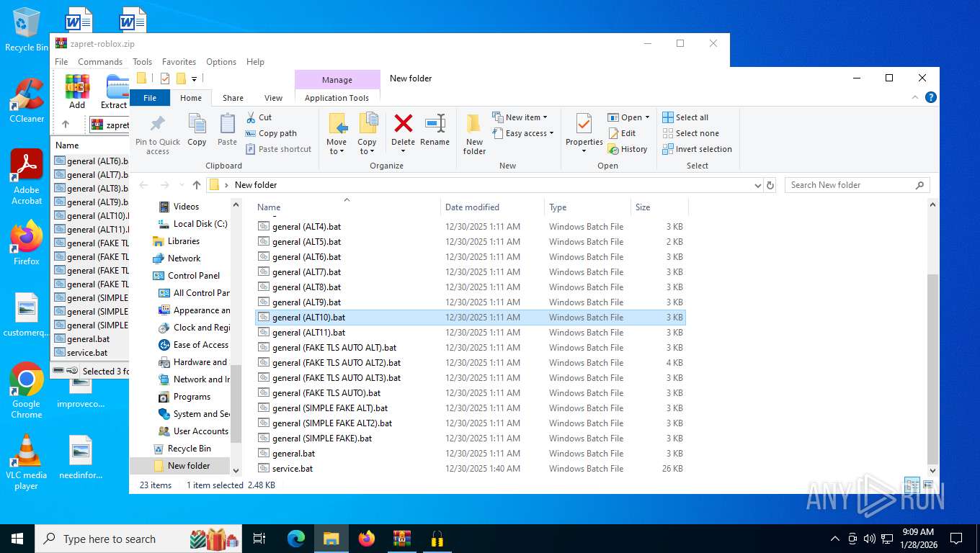Click Edit in Open group
Screen dimensions: 980x553
[622, 133]
